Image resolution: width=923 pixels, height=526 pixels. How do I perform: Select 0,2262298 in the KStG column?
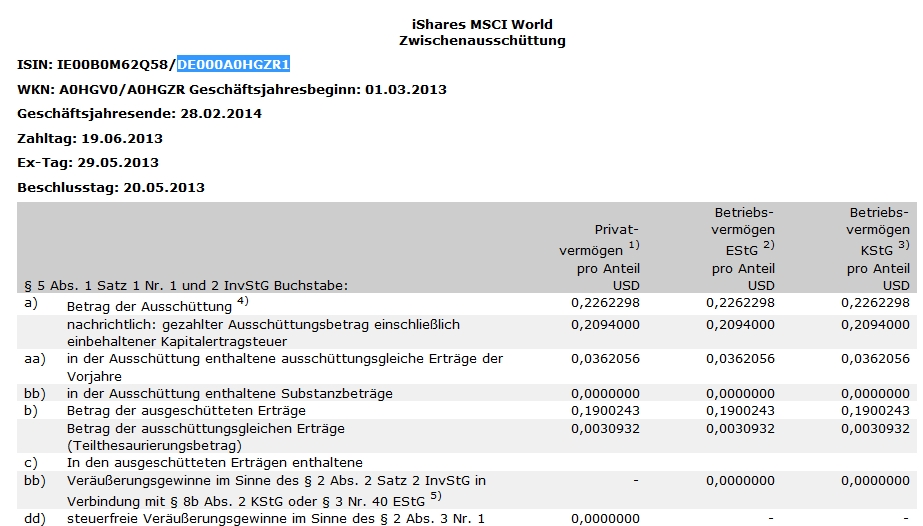pyautogui.click(x=875, y=303)
